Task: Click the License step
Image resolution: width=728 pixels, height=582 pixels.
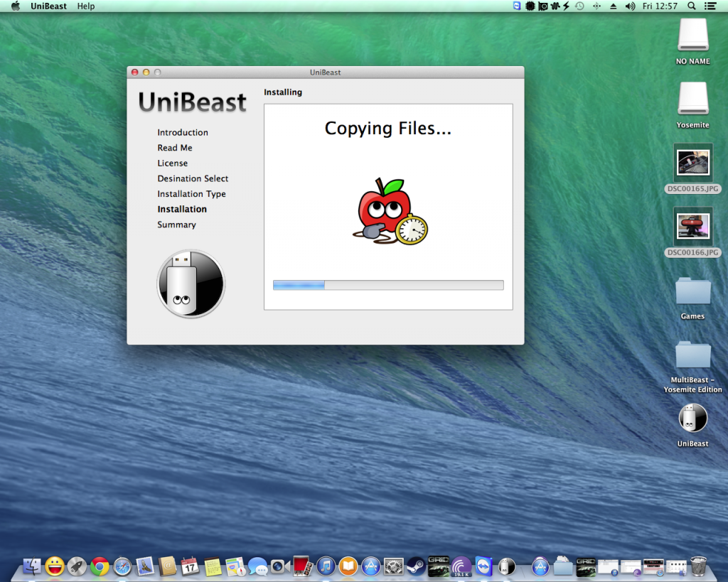Action: pos(172,163)
